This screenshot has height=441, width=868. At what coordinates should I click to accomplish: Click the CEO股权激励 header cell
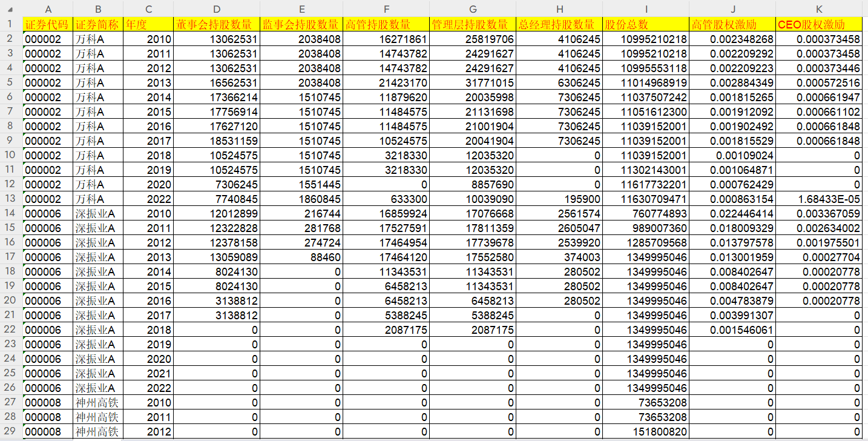tap(819, 24)
